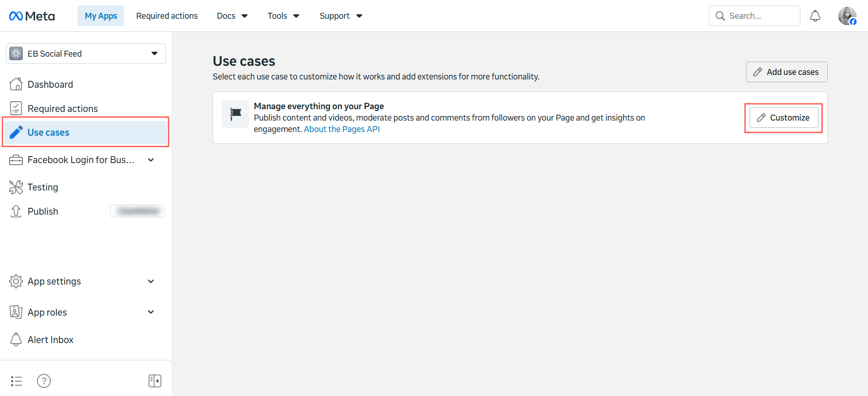Viewport: 868px width, 396px height.
Task: Click the App roles badge icon
Action: [16, 312]
